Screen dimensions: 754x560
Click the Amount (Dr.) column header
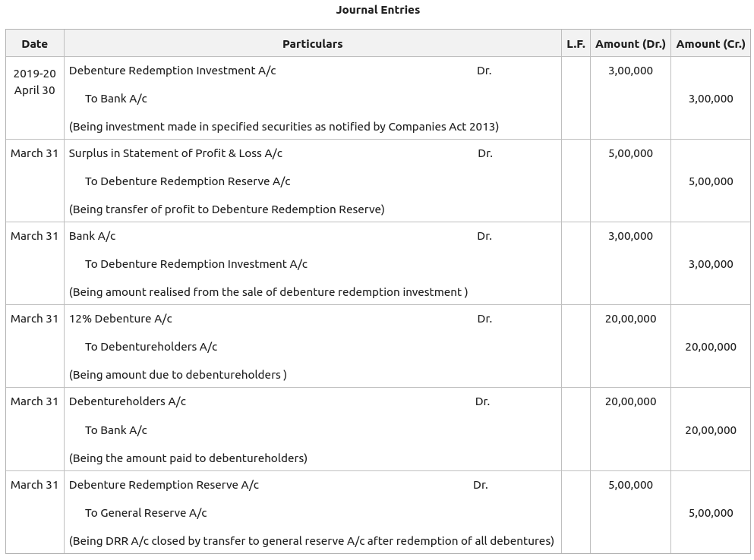pos(630,44)
